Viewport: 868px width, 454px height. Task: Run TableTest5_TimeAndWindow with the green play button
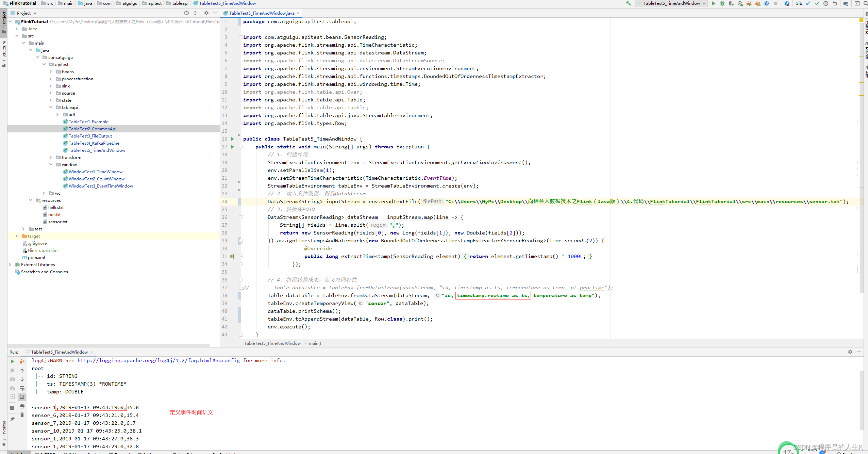(x=714, y=3)
